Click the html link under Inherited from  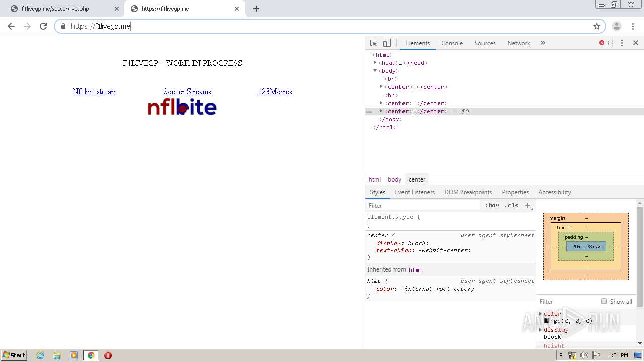[x=415, y=270]
